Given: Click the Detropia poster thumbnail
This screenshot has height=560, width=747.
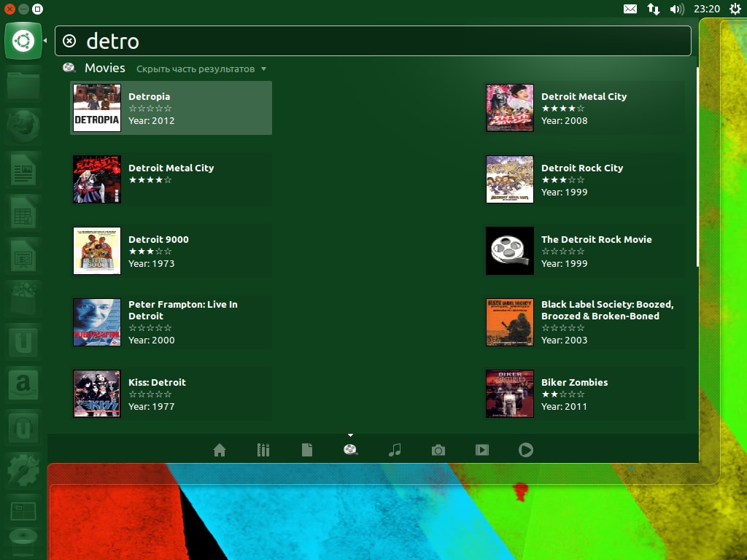Looking at the screenshot, I should pyautogui.click(x=97, y=108).
